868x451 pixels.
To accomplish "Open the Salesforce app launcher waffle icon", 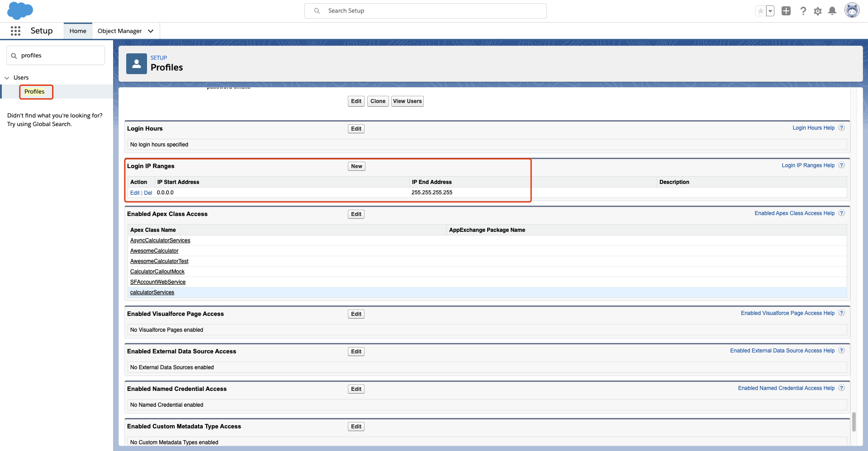I will 15,31.
